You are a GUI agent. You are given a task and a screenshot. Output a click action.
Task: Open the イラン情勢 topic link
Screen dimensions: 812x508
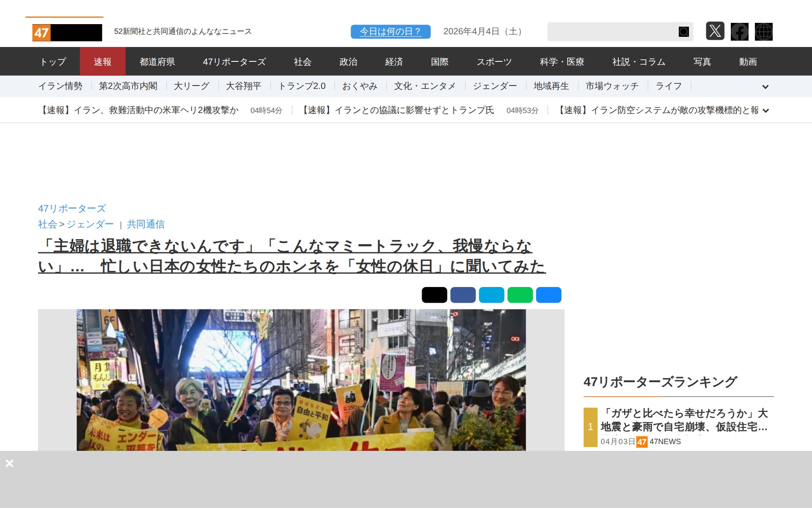pyautogui.click(x=60, y=86)
